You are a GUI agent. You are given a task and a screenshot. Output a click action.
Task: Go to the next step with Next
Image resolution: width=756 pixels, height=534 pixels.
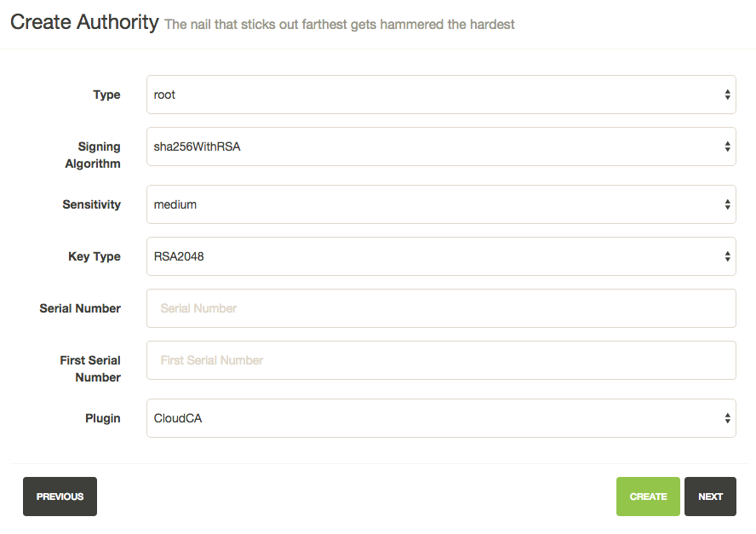coord(710,497)
